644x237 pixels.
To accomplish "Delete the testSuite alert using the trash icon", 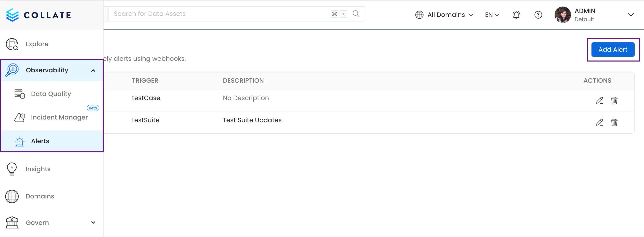I will click(x=614, y=122).
